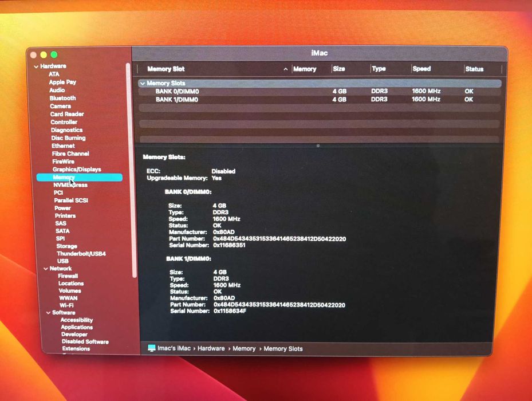
Task: Open Disc Burning entry
Action: pyautogui.click(x=68, y=138)
